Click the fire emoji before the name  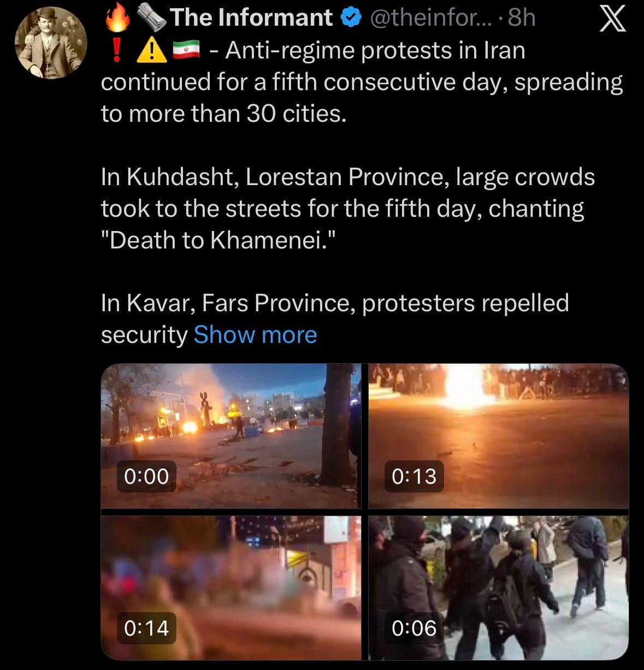click(x=118, y=18)
